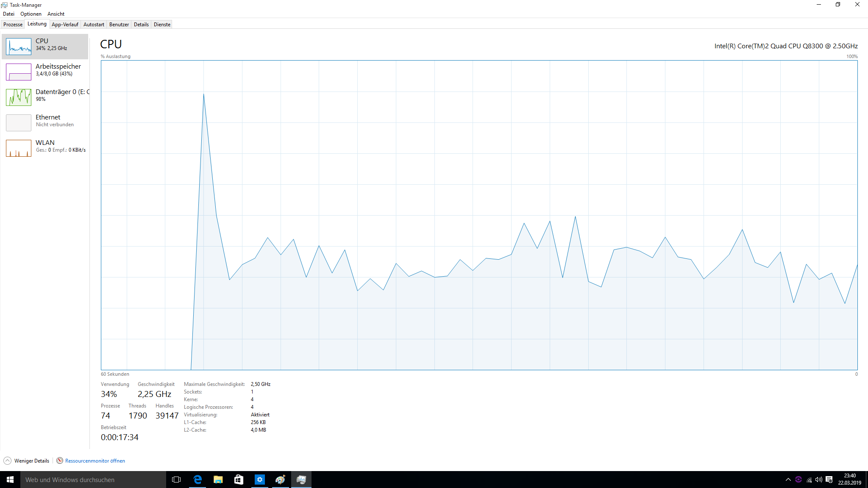Open File Explorer from the taskbar
Image resolution: width=868 pixels, height=488 pixels.
pyautogui.click(x=218, y=480)
